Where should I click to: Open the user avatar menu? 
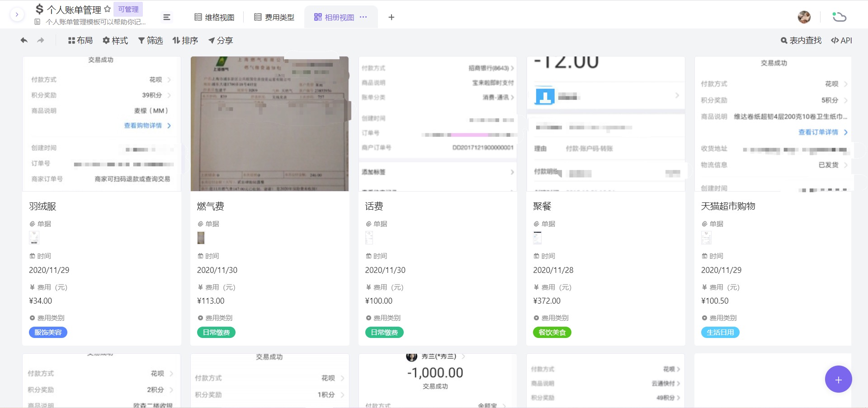click(x=804, y=17)
